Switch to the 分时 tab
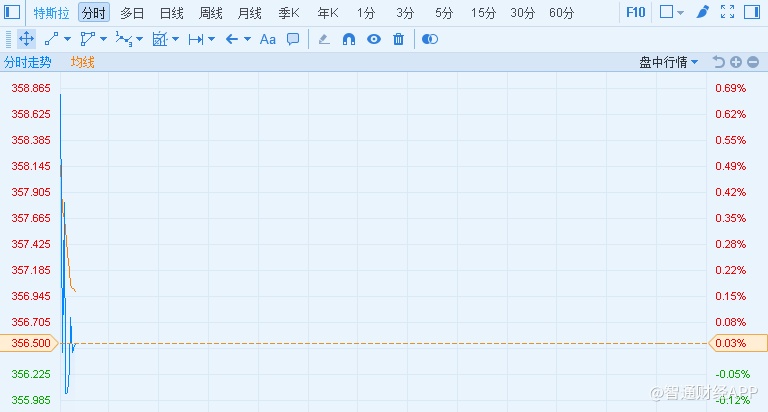Image resolution: width=768 pixels, height=412 pixels. click(94, 13)
